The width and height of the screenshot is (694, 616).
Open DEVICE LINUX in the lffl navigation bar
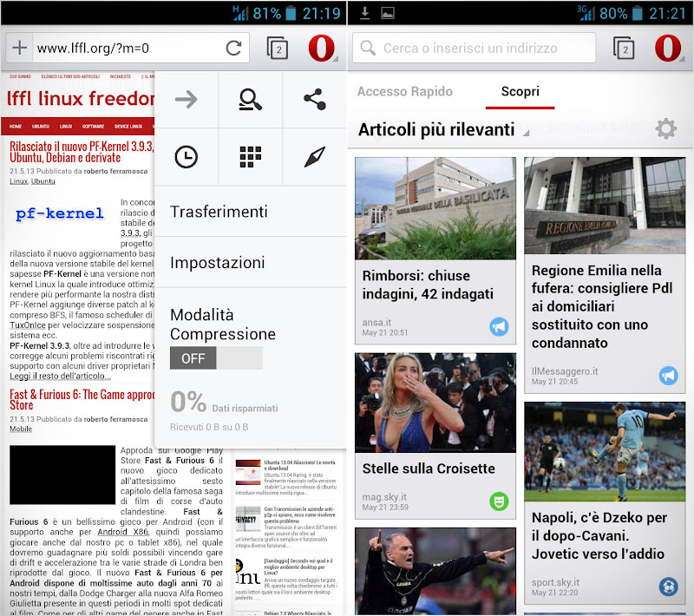click(x=128, y=127)
